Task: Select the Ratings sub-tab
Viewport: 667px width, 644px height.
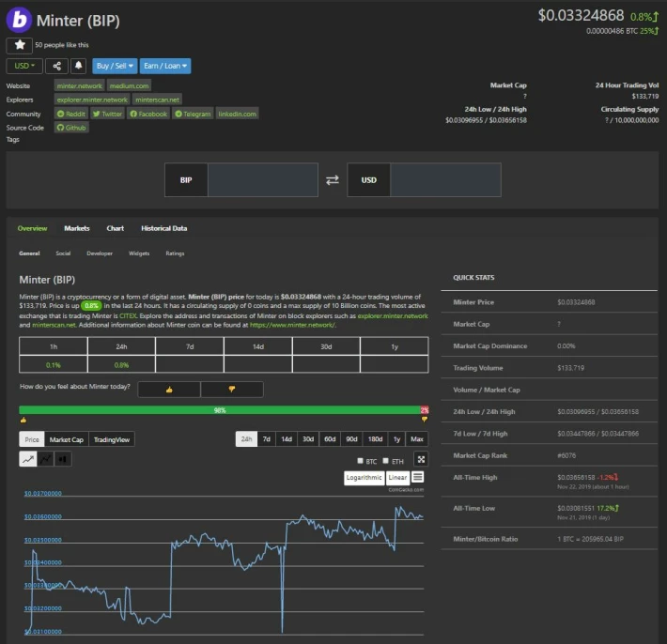Action: coord(175,253)
